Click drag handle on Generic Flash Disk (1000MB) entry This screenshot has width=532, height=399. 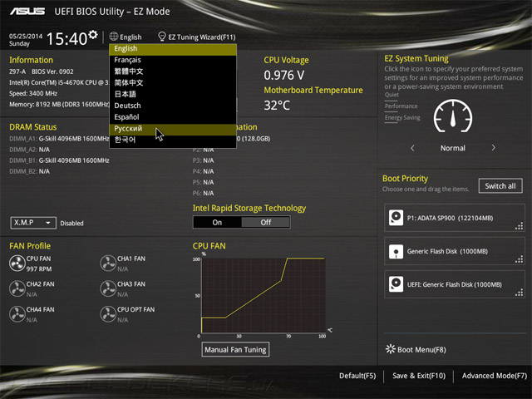[x=519, y=259]
